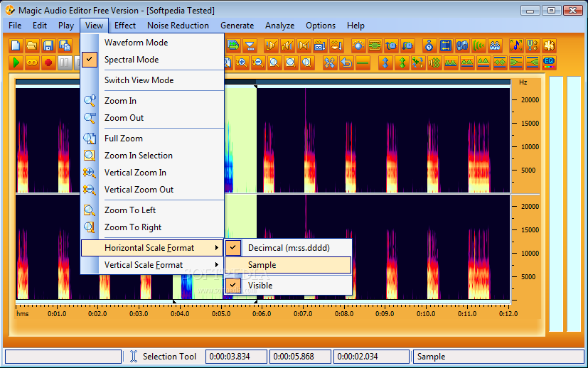Click the vertical zoom out toolbar icon
The image size is (588, 368).
tap(258, 63)
